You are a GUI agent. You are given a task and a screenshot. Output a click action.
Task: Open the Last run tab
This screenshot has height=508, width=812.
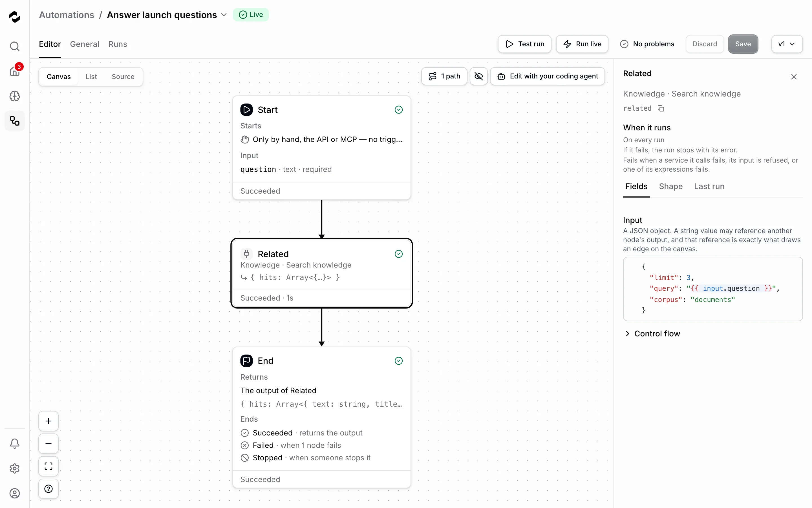[x=709, y=187]
